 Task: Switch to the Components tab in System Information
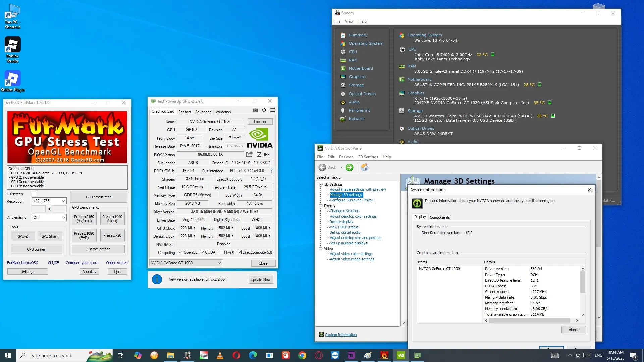click(439, 217)
